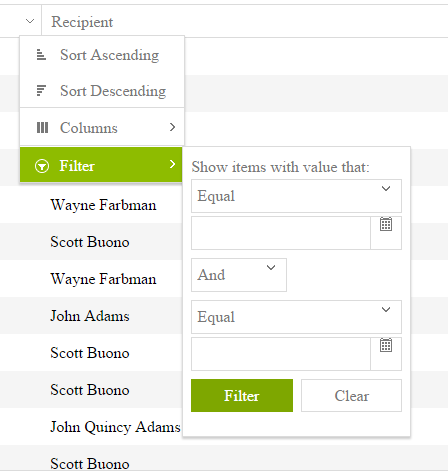Click the Sort Ascending icon
Screen dimensions: 448x472
41,54
